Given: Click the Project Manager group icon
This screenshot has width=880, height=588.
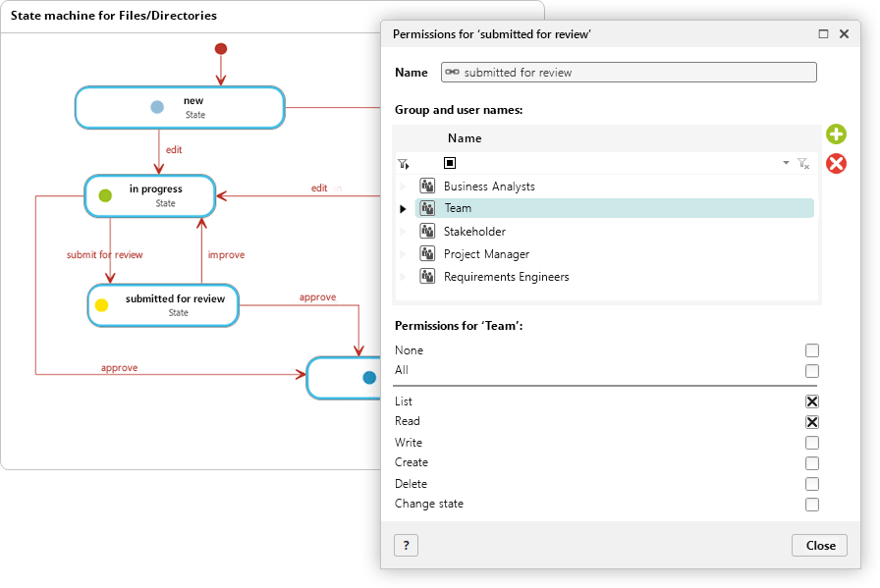Looking at the screenshot, I should point(427,253).
